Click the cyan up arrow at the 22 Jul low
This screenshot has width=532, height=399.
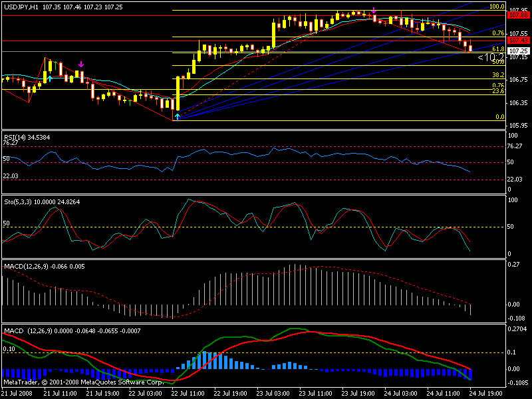tap(177, 116)
